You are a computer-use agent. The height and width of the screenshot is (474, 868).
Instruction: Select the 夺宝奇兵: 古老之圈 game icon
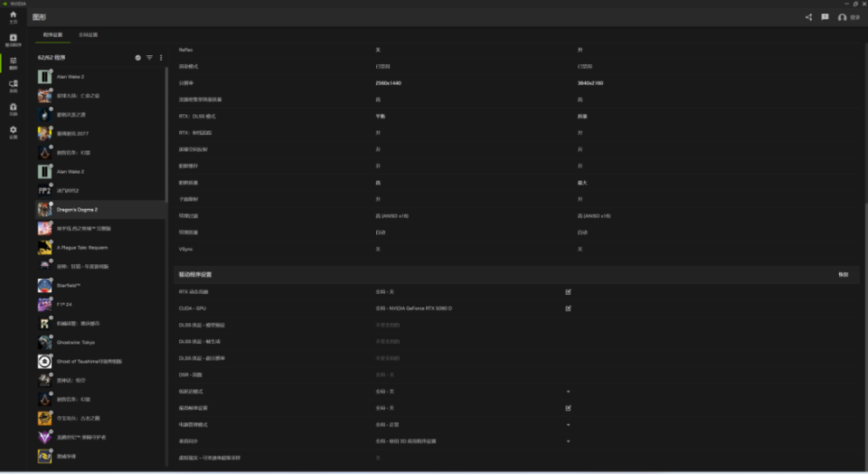44,419
